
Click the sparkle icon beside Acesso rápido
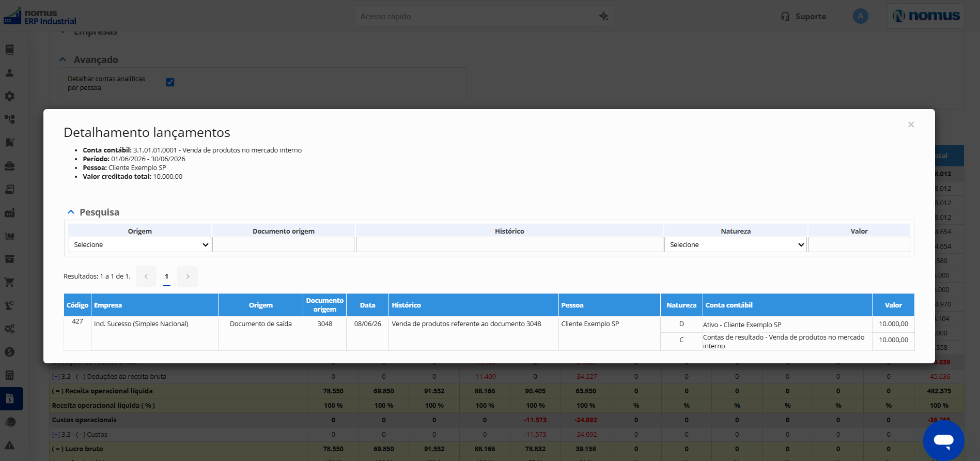tap(603, 16)
